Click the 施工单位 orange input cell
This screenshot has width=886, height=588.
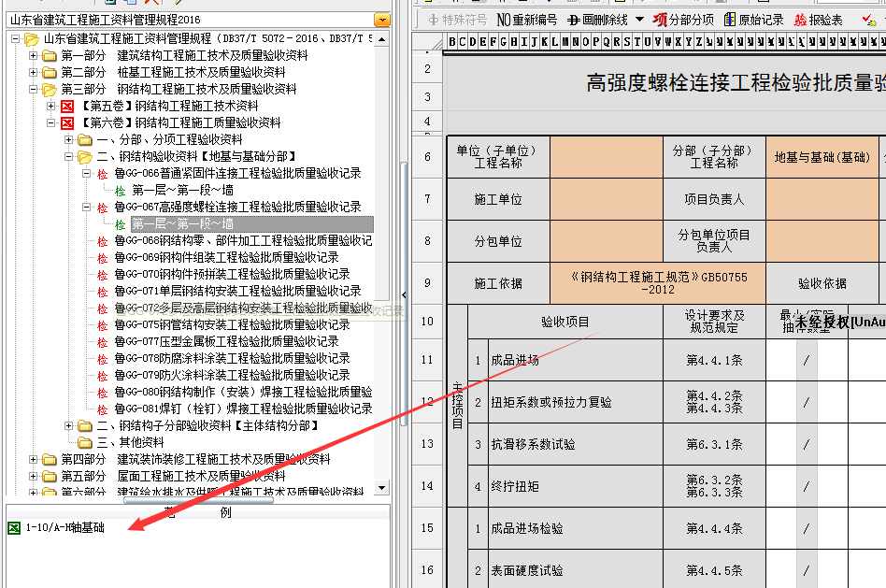point(606,199)
